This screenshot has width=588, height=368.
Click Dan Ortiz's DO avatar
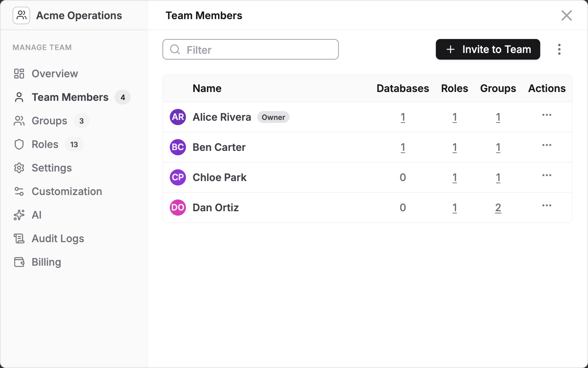click(x=178, y=208)
